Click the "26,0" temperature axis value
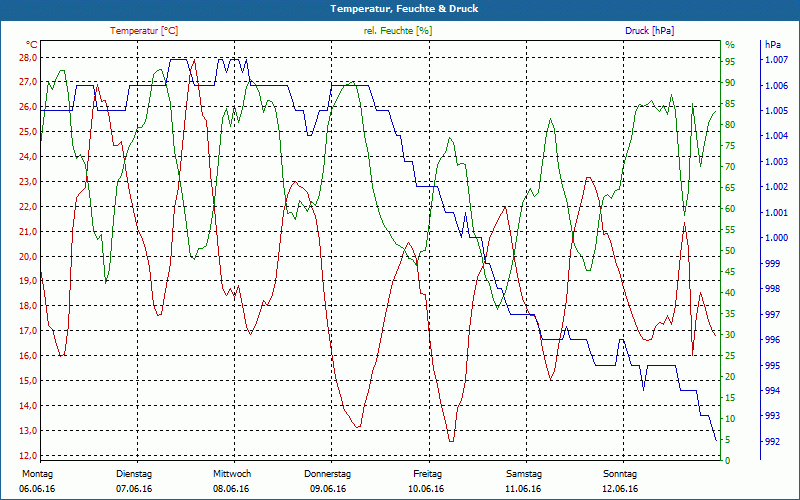 coord(28,107)
